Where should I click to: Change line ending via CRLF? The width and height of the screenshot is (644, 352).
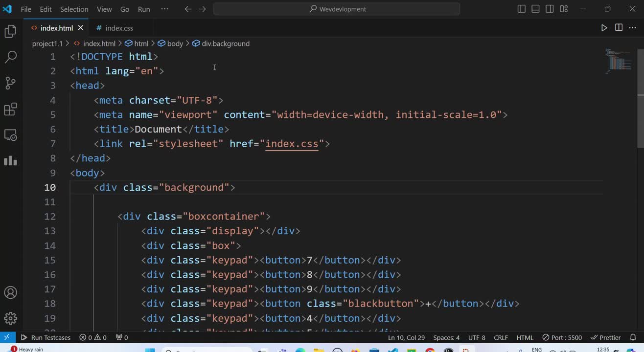coord(501,337)
